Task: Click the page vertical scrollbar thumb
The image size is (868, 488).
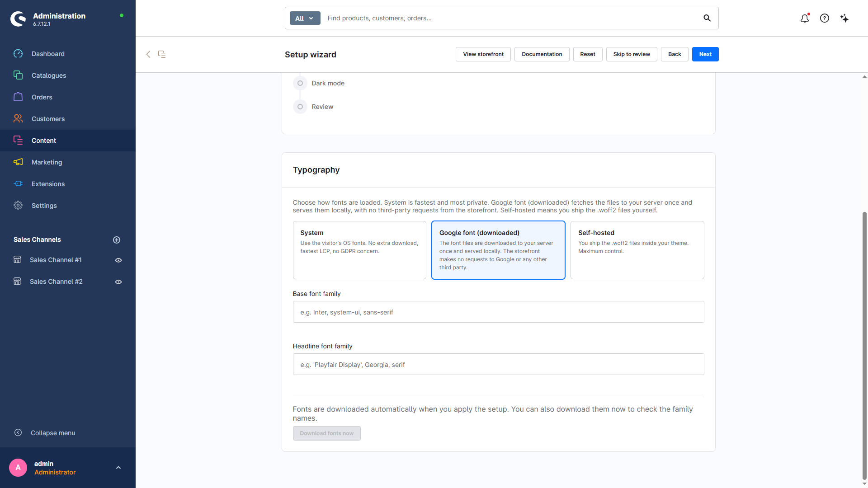Action: tap(864, 346)
